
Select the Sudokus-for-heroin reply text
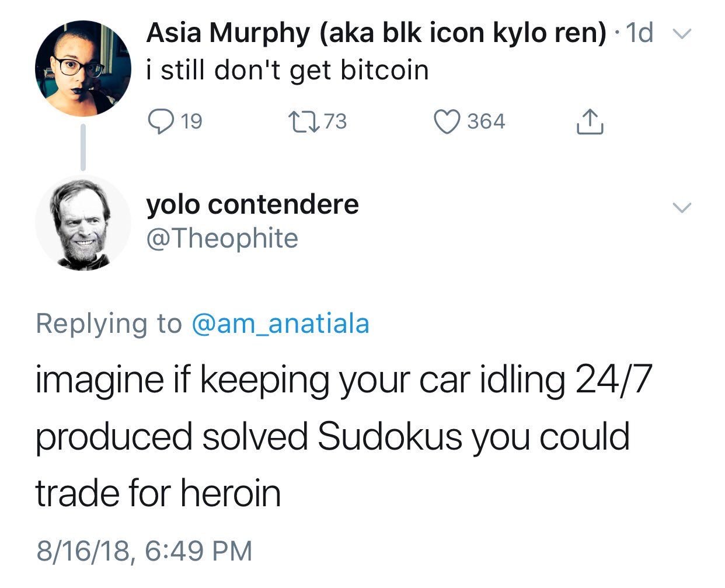(x=343, y=436)
